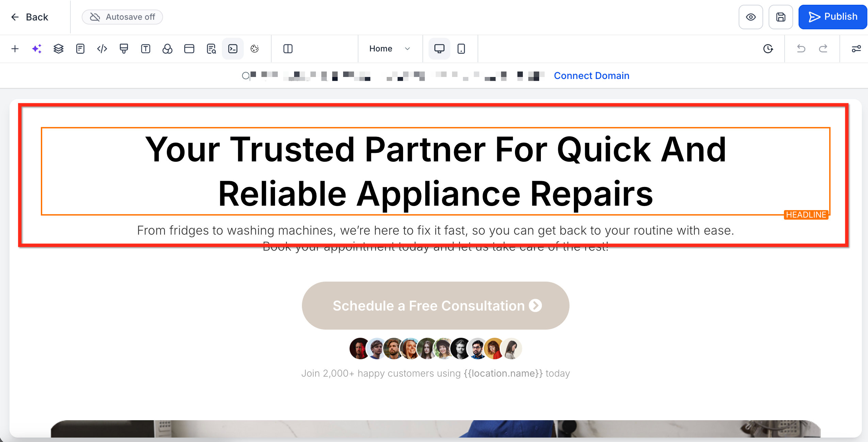Open the custom code brackets tool
Viewport: 868px width, 442px height.
pos(102,49)
